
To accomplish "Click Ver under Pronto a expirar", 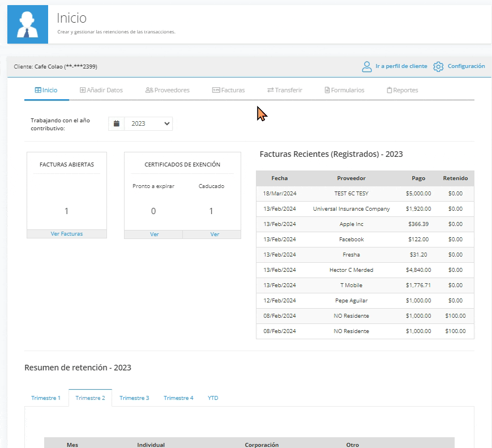I will click(x=154, y=234).
